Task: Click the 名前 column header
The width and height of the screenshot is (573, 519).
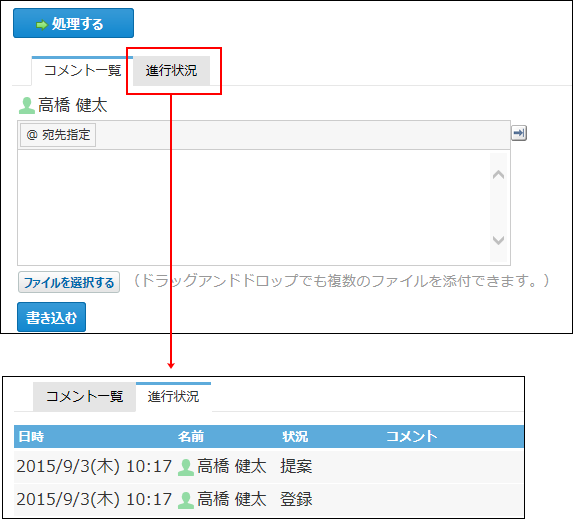Action: click(191, 436)
